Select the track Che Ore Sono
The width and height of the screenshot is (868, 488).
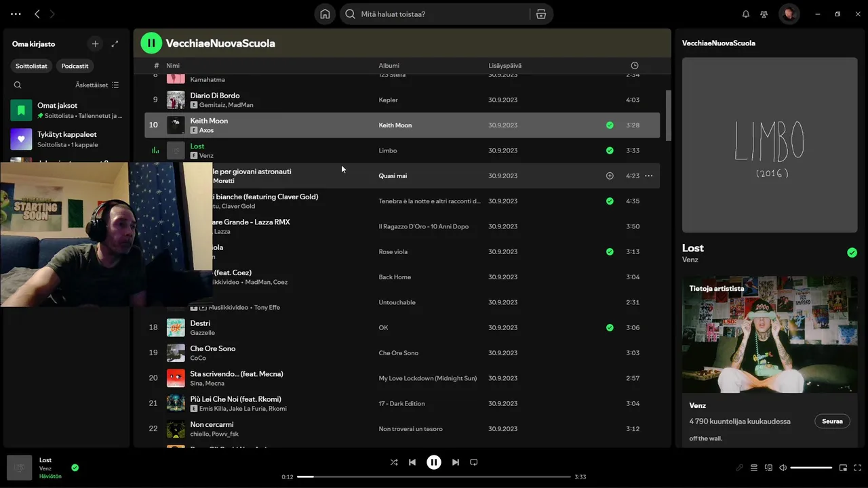pyautogui.click(x=402, y=353)
